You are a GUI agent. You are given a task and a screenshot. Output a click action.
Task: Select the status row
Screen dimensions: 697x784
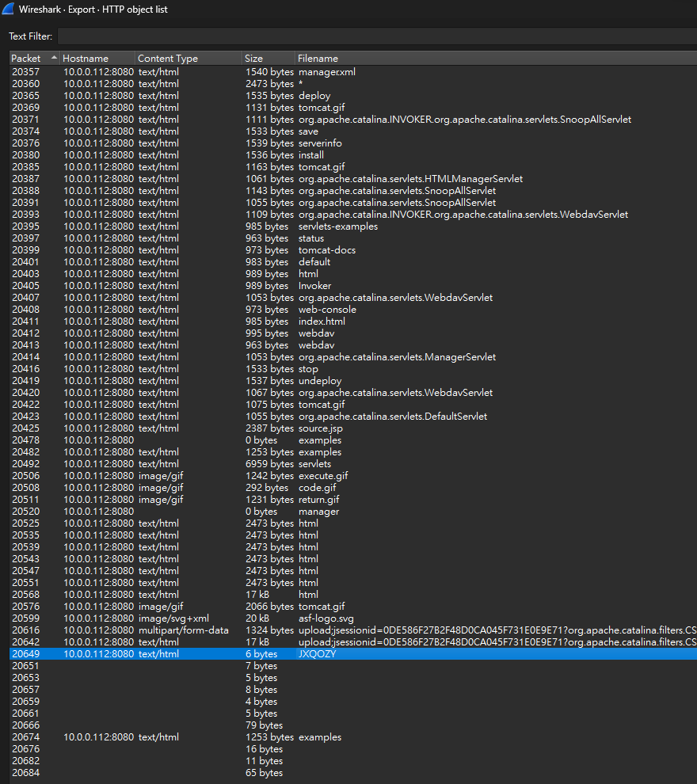(353, 238)
